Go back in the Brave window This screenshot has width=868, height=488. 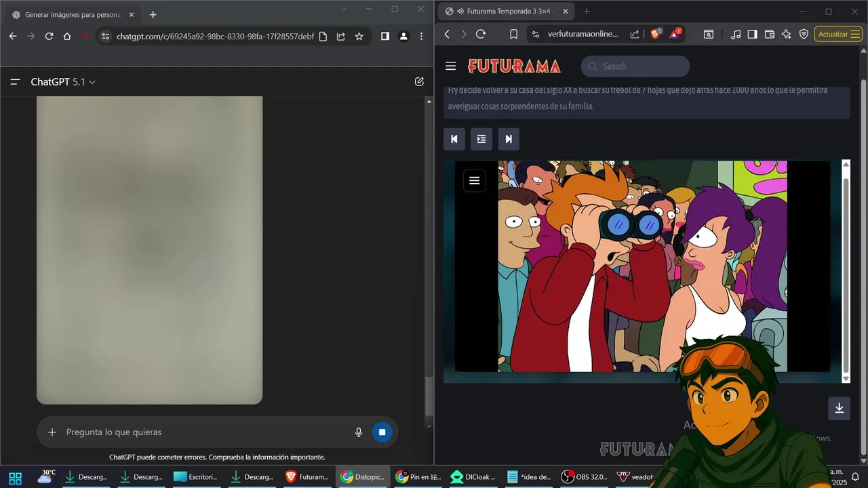point(447,34)
